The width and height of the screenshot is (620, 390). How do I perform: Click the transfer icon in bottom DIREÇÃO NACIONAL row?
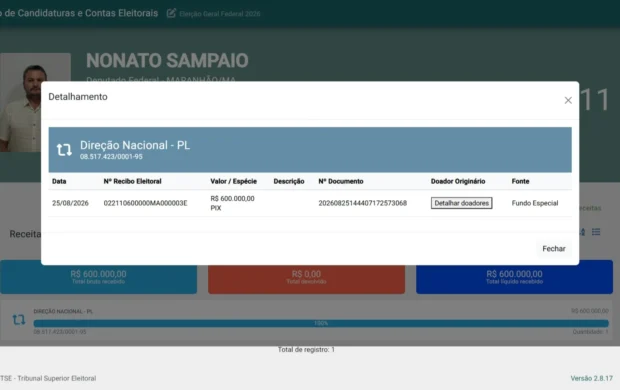[x=19, y=320]
